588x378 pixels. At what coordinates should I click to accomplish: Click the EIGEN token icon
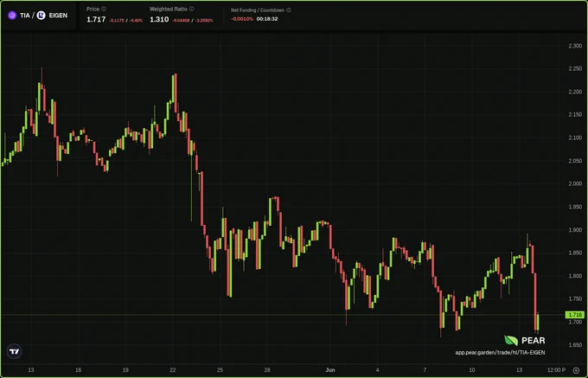tap(42, 16)
